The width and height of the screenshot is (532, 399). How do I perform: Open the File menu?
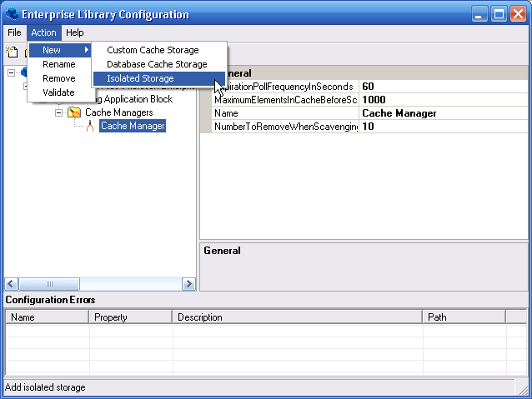(14, 32)
